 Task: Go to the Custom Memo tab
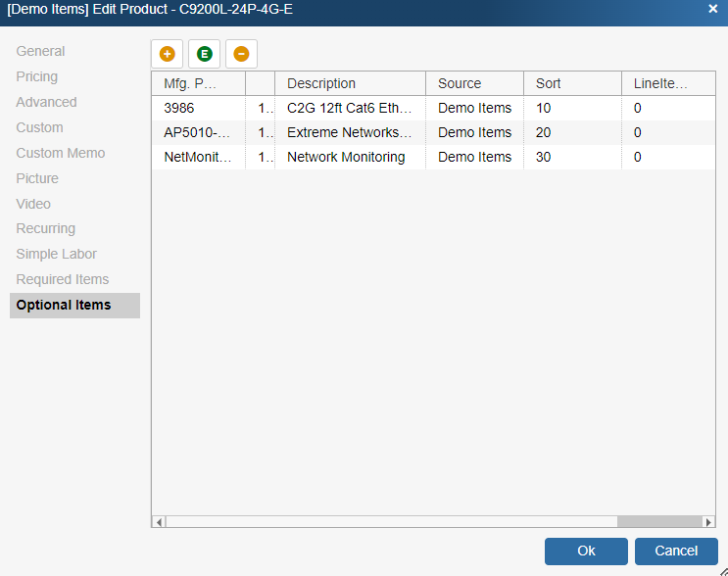(60, 153)
